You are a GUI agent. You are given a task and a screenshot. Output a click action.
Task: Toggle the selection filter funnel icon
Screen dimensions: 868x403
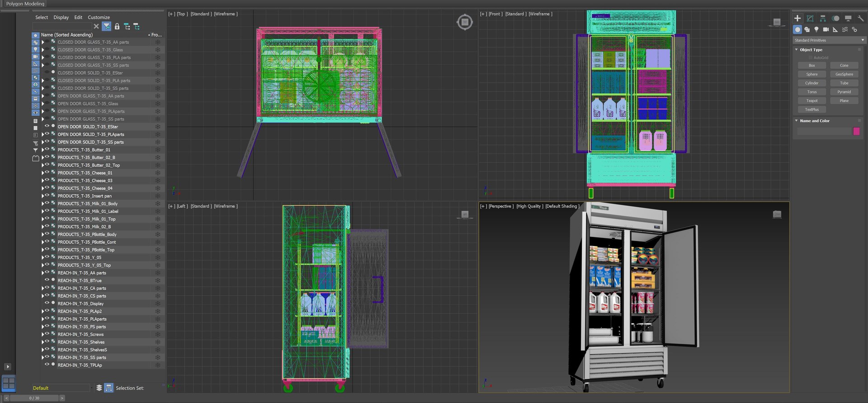point(106,27)
